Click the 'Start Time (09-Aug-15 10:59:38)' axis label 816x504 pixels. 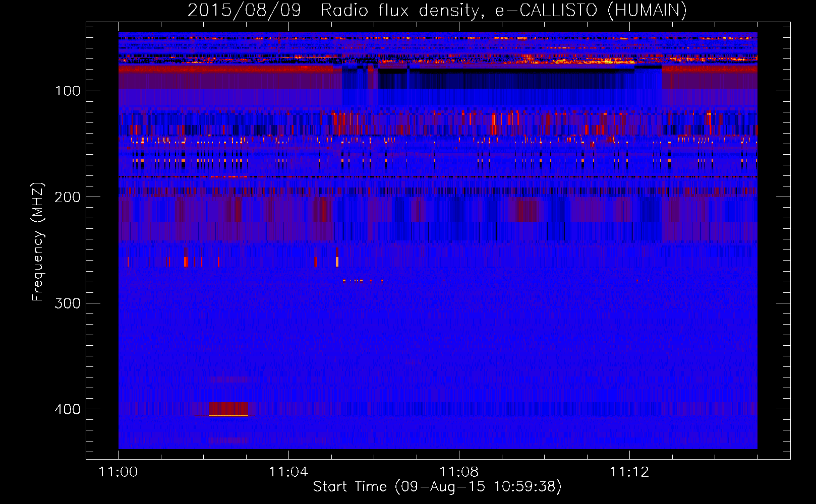[437, 487]
